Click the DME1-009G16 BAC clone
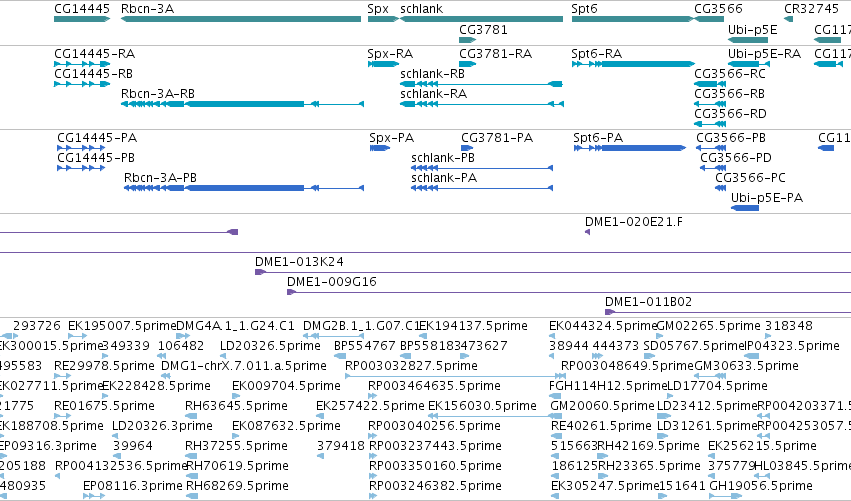This screenshot has width=851, height=501. point(569,292)
